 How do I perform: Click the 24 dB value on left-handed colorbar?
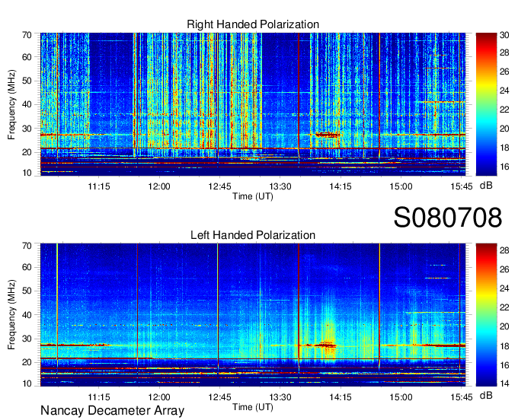[x=504, y=288]
